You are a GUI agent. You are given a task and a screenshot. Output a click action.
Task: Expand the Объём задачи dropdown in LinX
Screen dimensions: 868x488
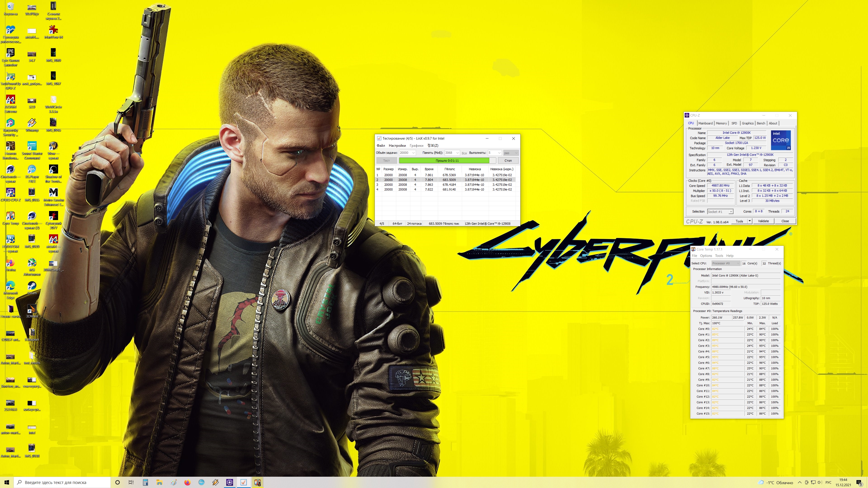click(x=413, y=153)
